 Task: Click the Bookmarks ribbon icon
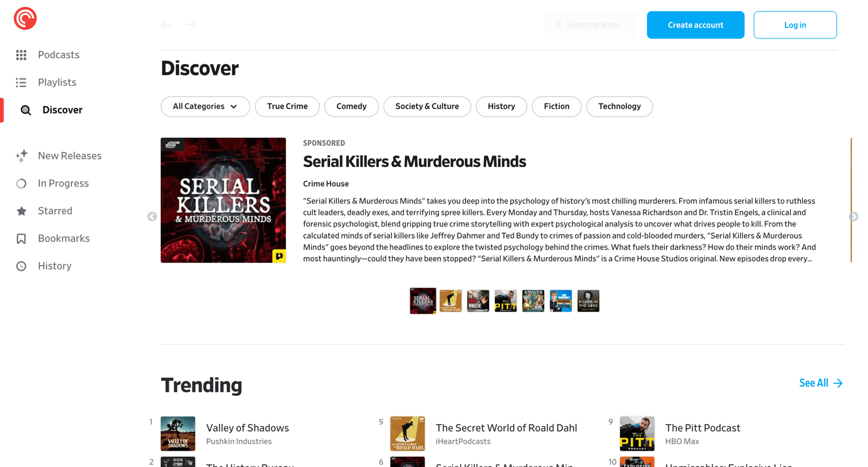coord(21,239)
